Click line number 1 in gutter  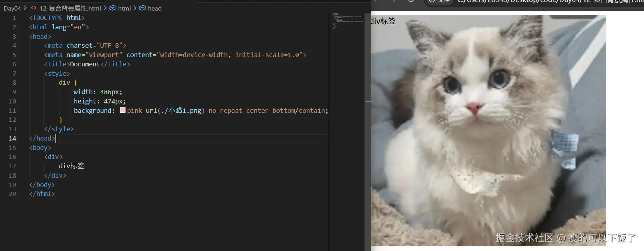[x=14, y=18]
